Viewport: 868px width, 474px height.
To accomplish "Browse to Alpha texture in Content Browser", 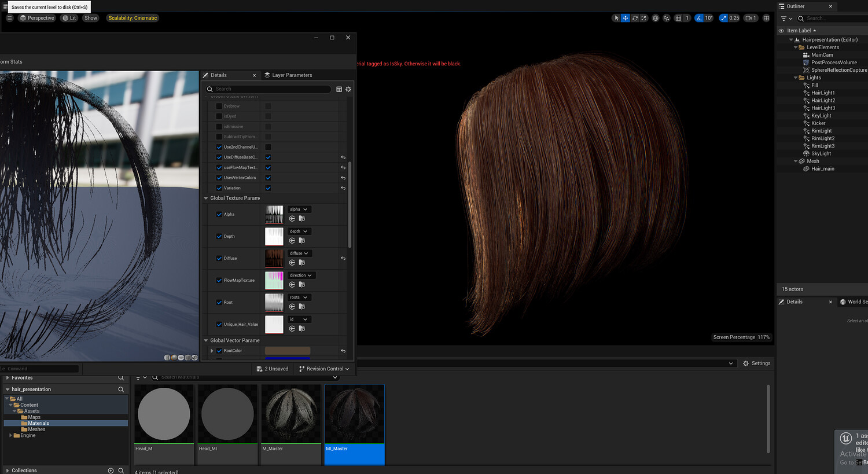I will 301,219.
